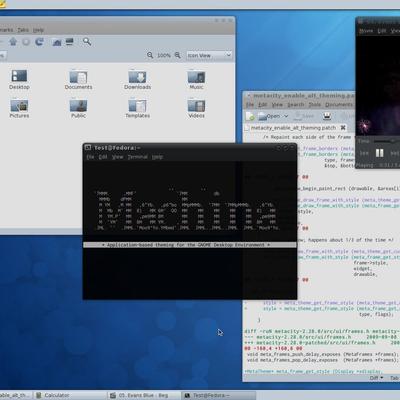400x400 pixels.
Task: Open the Icon View dropdown
Action: pos(209,55)
